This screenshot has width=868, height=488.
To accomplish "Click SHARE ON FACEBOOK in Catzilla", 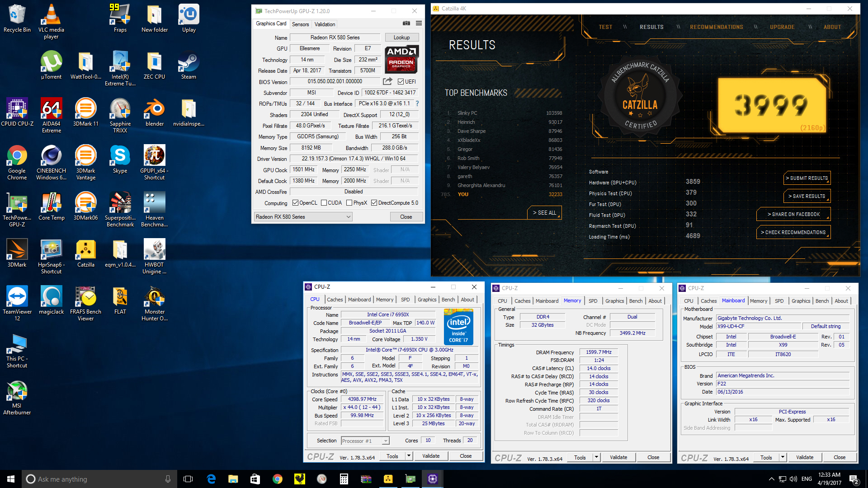I will tap(793, 214).
